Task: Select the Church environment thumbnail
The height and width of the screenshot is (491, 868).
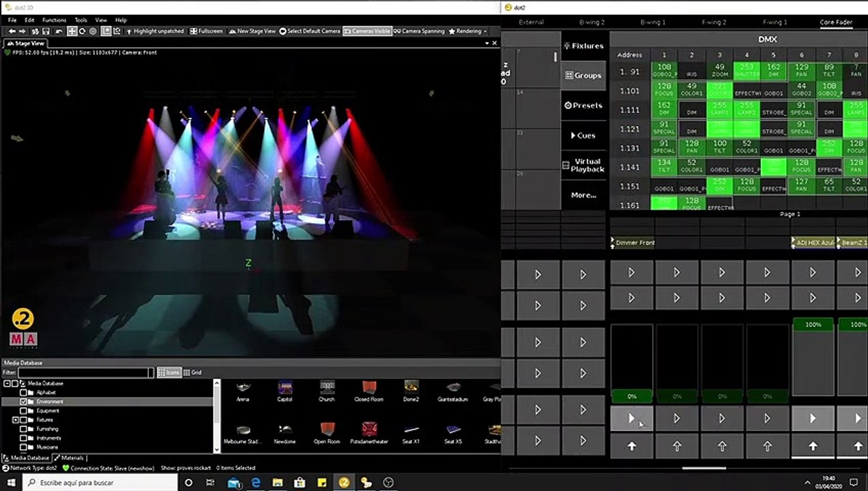Action: (x=327, y=391)
